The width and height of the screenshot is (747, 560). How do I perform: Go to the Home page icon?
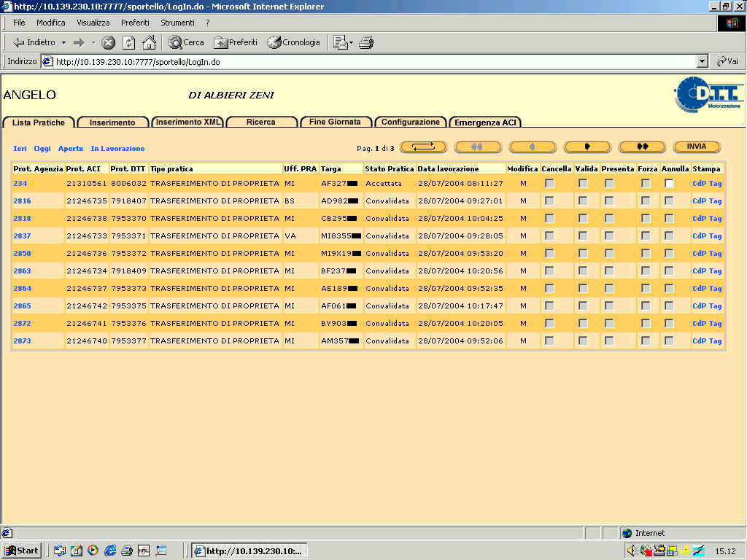(x=149, y=43)
